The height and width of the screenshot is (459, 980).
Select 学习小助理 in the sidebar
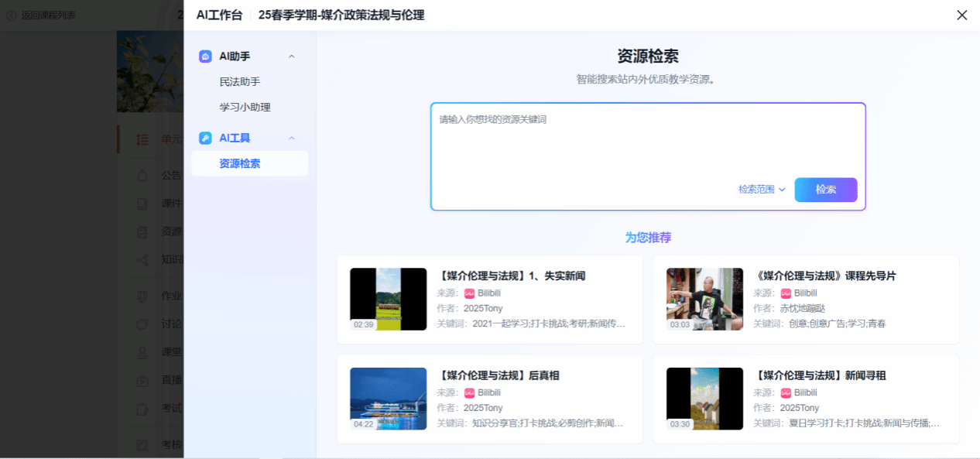[245, 108]
